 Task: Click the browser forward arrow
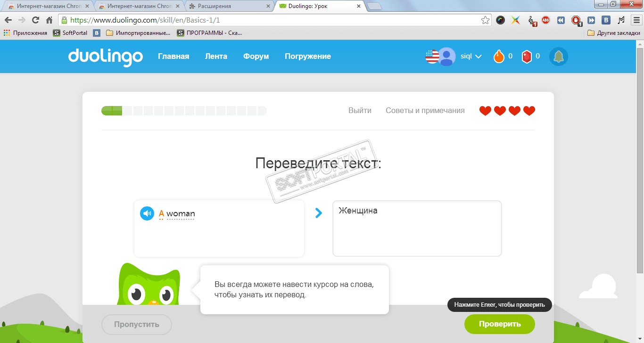click(22, 20)
